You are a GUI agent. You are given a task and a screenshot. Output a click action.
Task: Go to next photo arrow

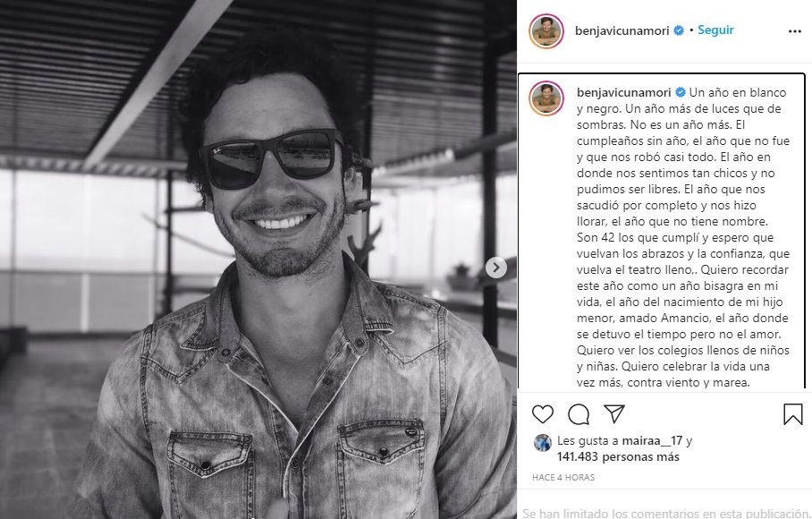tap(496, 268)
